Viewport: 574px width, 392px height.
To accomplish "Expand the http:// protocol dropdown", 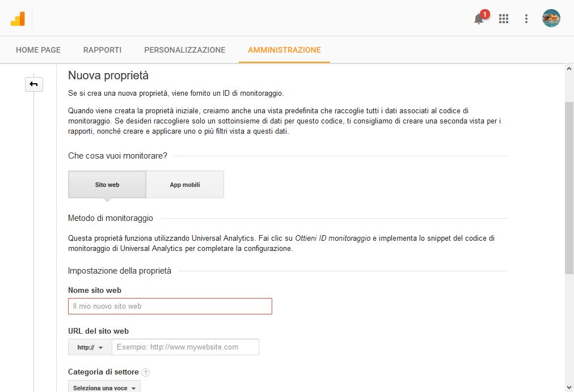I will [90, 347].
